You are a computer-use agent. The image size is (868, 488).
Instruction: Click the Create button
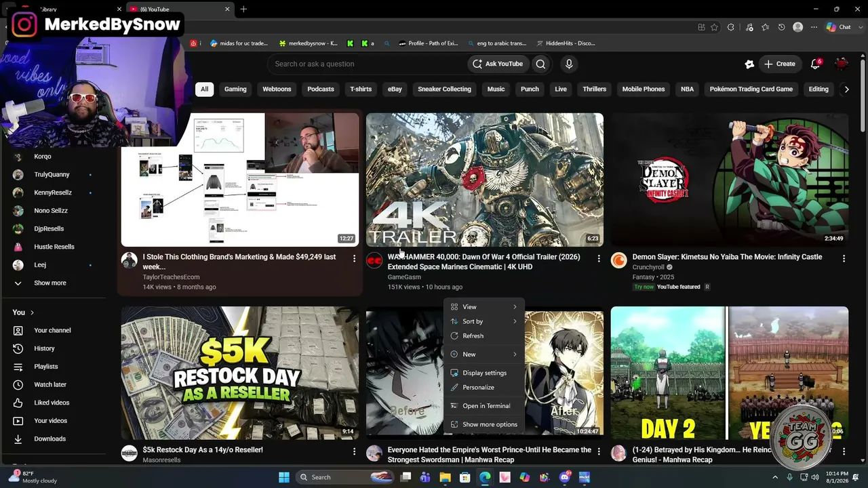coord(780,64)
